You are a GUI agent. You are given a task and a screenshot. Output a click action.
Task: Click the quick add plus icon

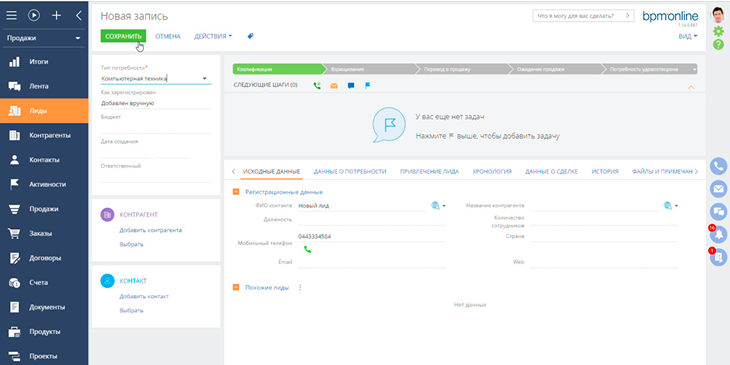click(x=56, y=15)
